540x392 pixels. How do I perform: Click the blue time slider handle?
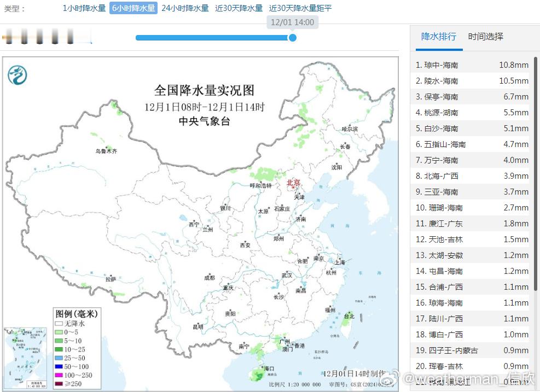(x=292, y=38)
